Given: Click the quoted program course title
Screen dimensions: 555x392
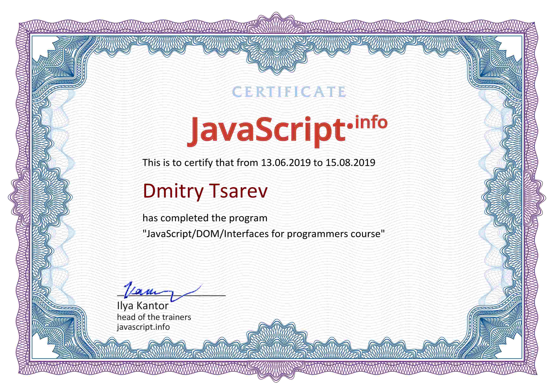Looking at the screenshot, I should click(x=263, y=234).
